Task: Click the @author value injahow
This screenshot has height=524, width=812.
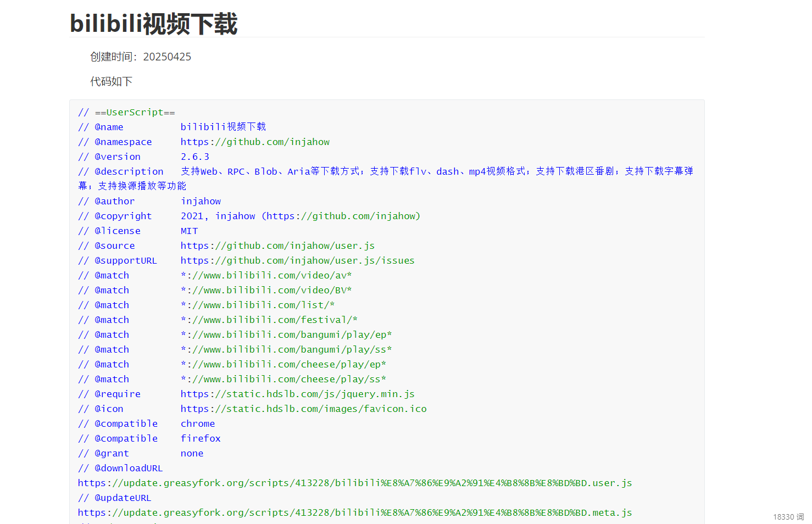Action: [x=201, y=201]
